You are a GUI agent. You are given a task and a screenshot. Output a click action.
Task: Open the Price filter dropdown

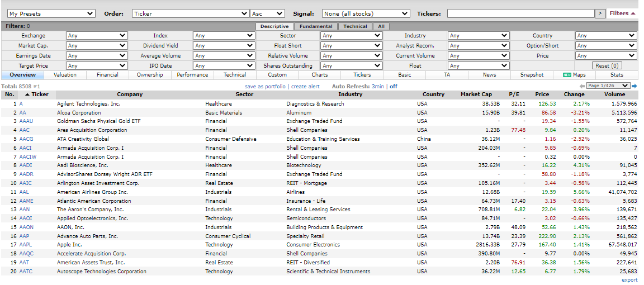click(606, 55)
